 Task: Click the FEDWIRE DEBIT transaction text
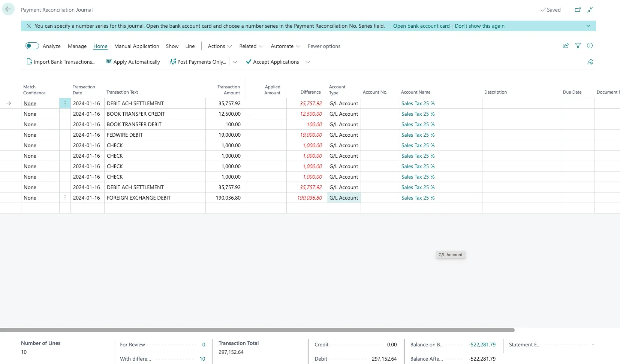125,135
